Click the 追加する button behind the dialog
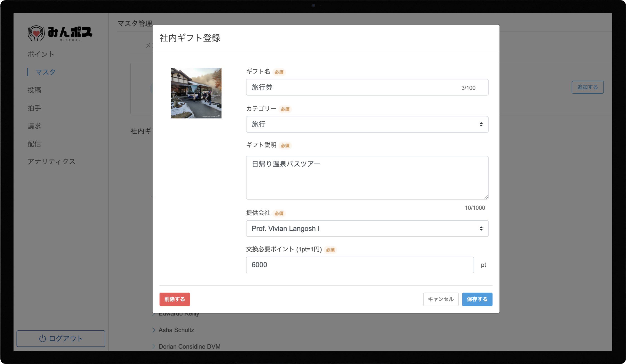Image resolution: width=626 pixels, height=364 pixels. 587,87
